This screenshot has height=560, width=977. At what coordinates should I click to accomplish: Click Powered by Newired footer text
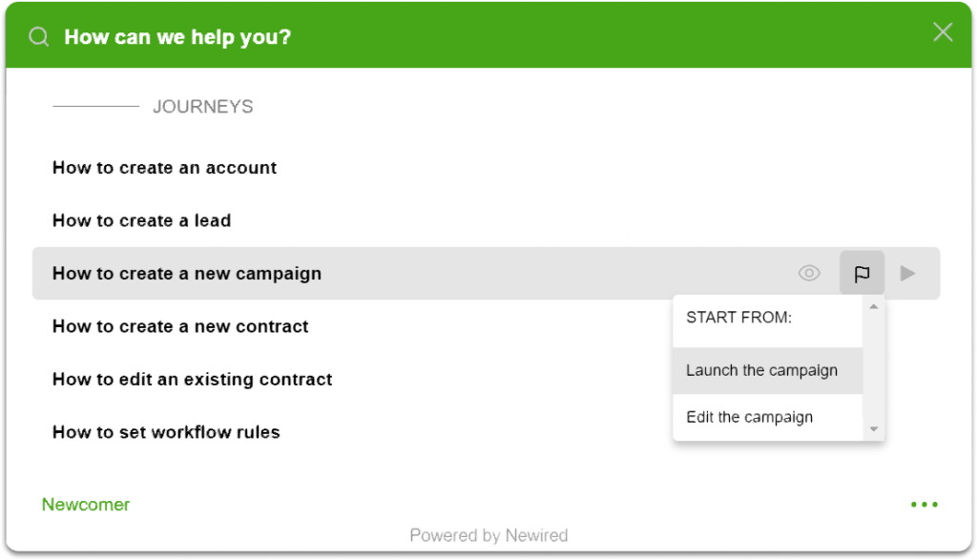(x=488, y=535)
